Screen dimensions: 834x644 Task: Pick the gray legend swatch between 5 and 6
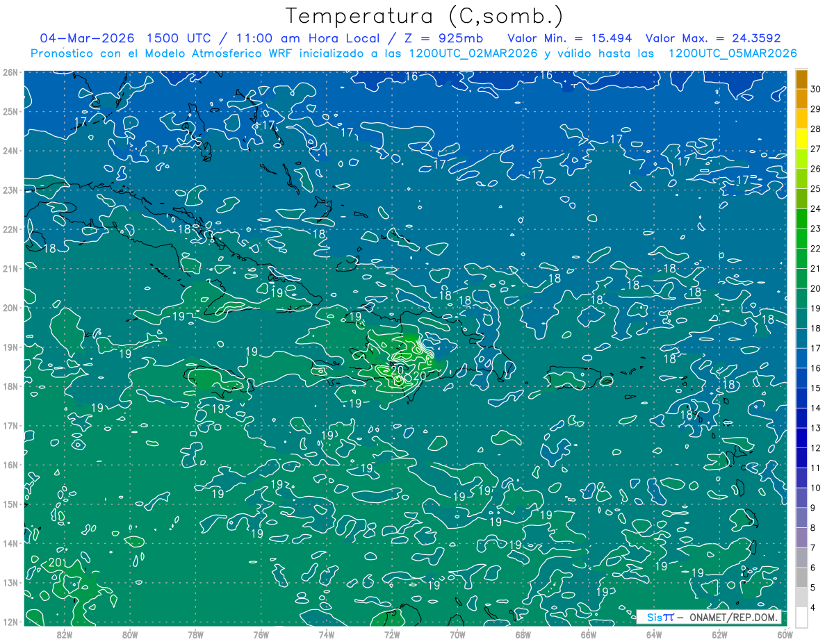pyautogui.click(x=801, y=577)
